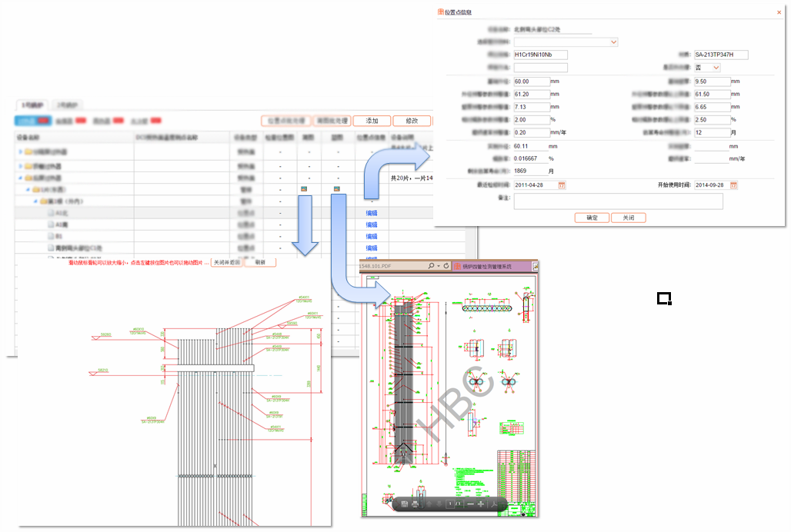Click the H1Cr19Ni10Nb input field

tap(540, 55)
